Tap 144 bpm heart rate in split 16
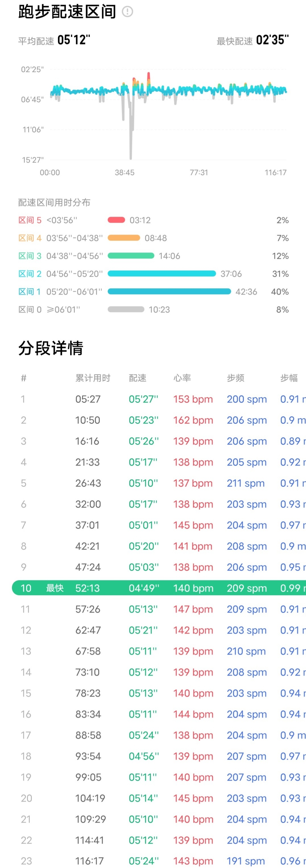The height and width of the screenshot is (868, 306). (x=193, y=714)
